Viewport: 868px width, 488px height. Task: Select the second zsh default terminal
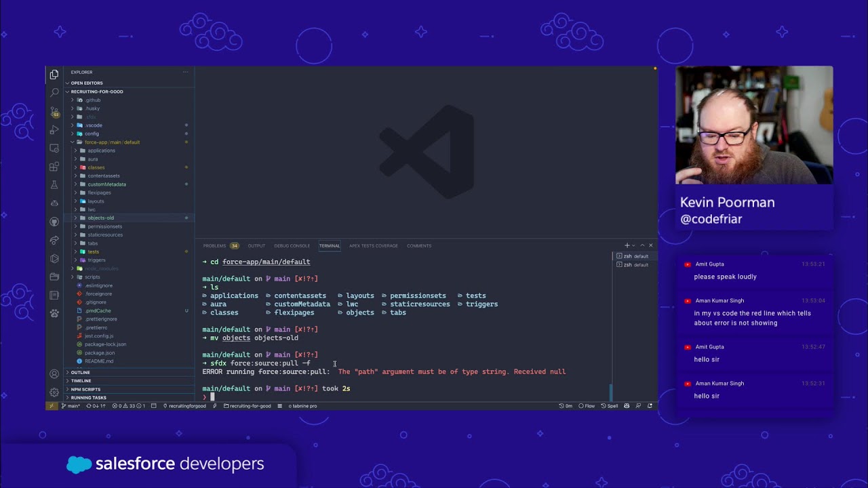pyautogui.click(x=633, y=265)
